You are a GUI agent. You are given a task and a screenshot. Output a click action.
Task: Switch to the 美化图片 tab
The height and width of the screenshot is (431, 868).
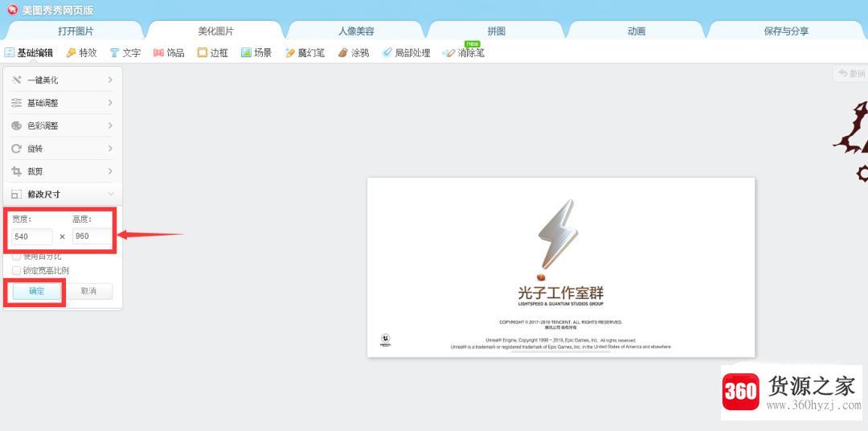pyautogui.click(x=216, y=31)
